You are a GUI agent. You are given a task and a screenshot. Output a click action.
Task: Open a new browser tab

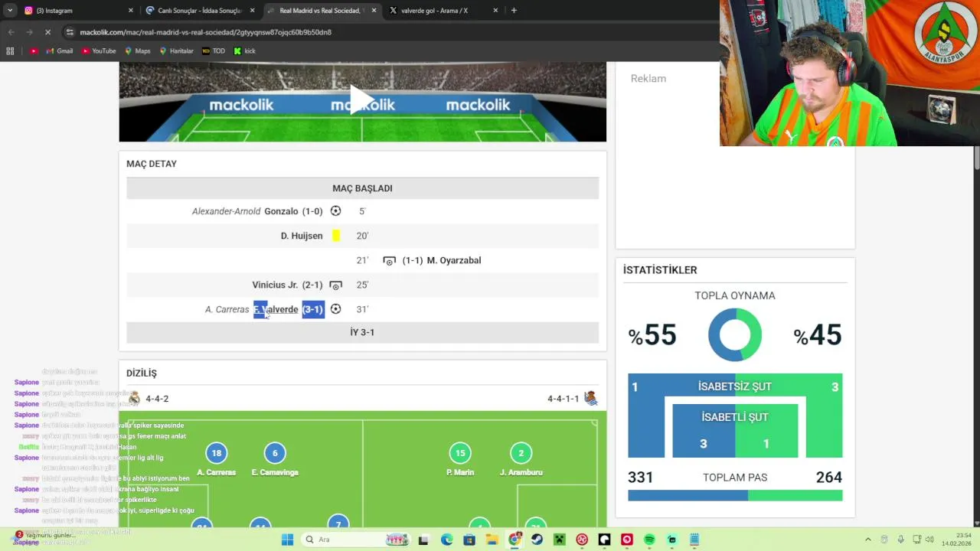point(514,11)
